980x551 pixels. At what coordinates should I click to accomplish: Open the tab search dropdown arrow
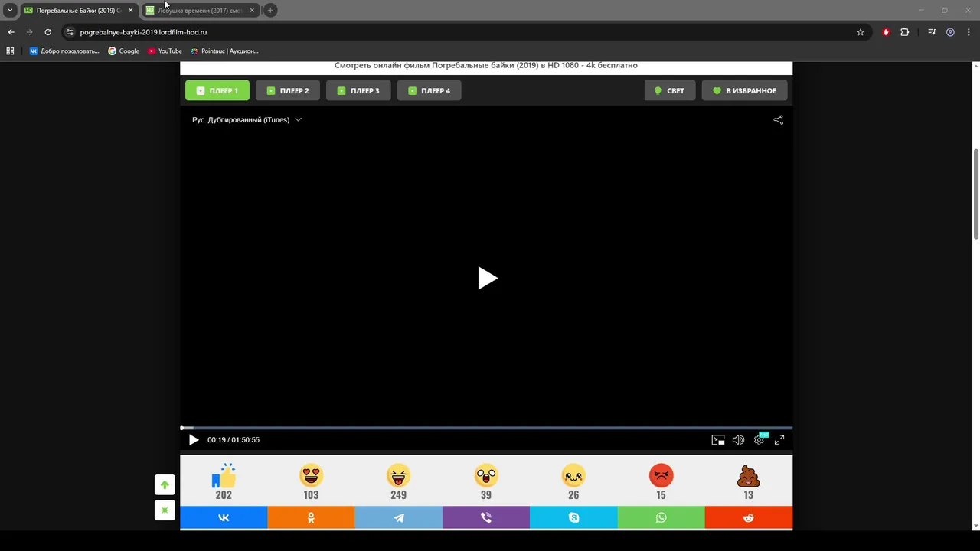(10, 11)
